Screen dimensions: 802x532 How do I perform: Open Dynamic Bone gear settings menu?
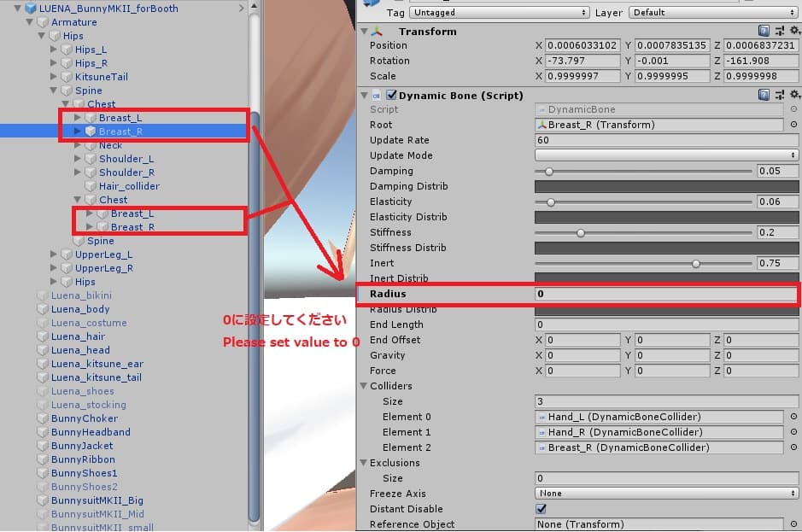(x=795, y=95)
